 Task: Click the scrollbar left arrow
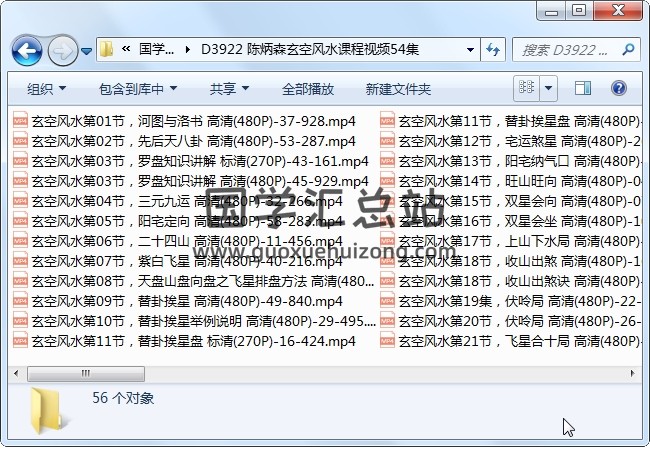pos(16,373)
